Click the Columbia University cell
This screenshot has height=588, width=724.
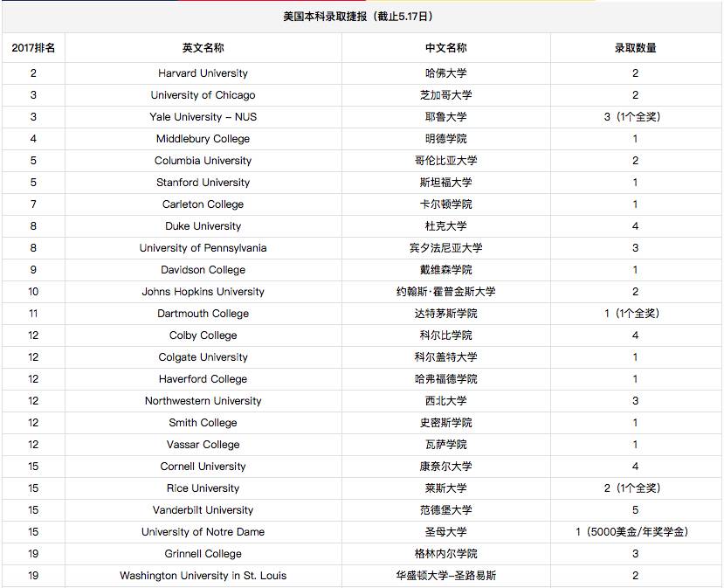[203, 161]
